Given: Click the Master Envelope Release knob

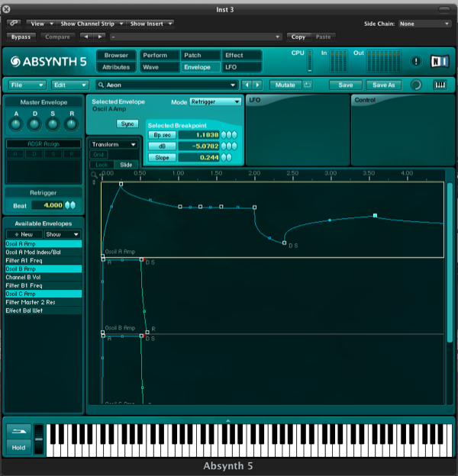Looking at the screenshot, I should tap(72, 124).
